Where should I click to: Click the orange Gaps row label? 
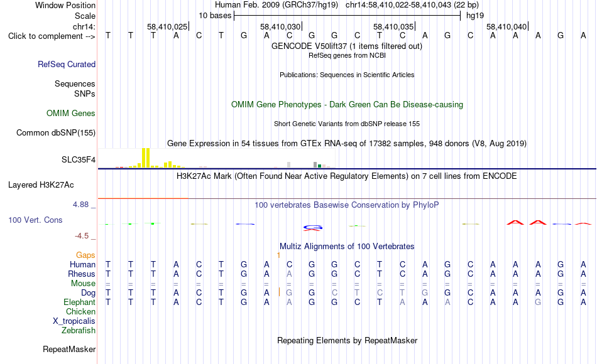point(85,255)
